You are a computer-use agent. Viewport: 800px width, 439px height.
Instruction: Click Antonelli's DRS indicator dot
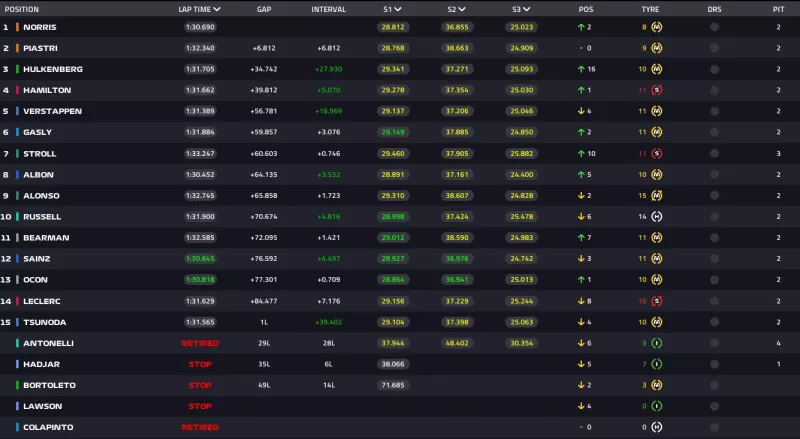714,343
